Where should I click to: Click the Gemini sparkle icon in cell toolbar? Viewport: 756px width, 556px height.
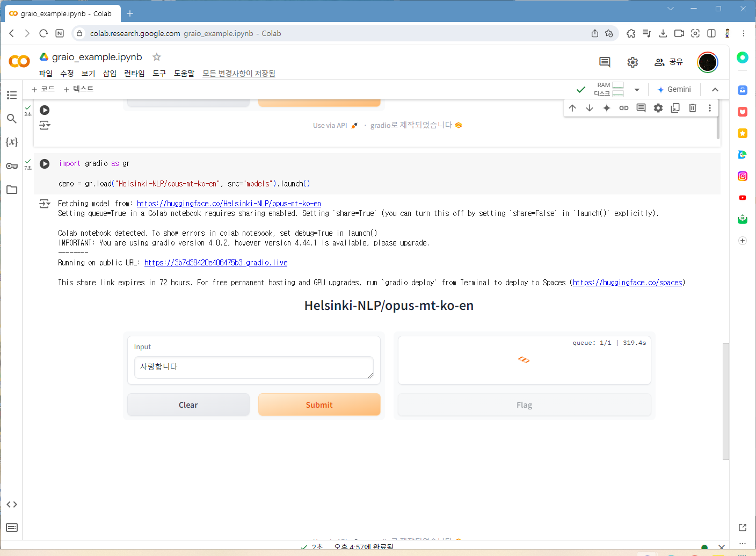click(x=607, y=108)
